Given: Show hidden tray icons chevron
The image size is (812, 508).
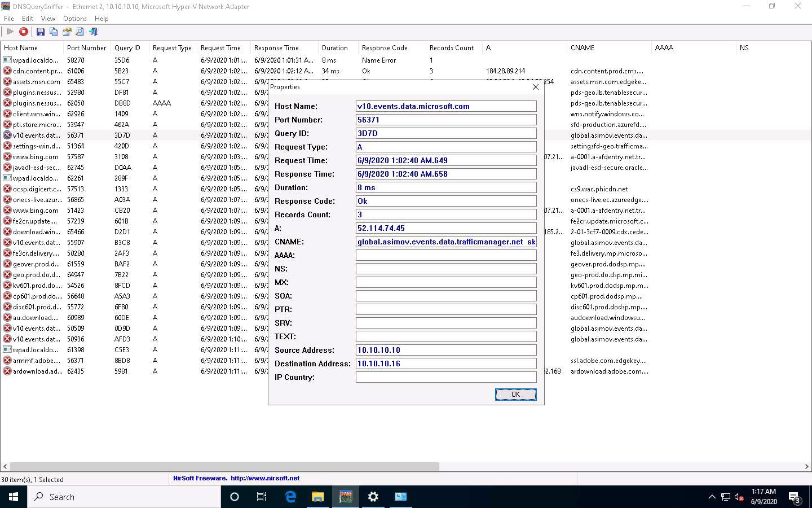Looking at the screenshot, I should click(x=712, y=497).
